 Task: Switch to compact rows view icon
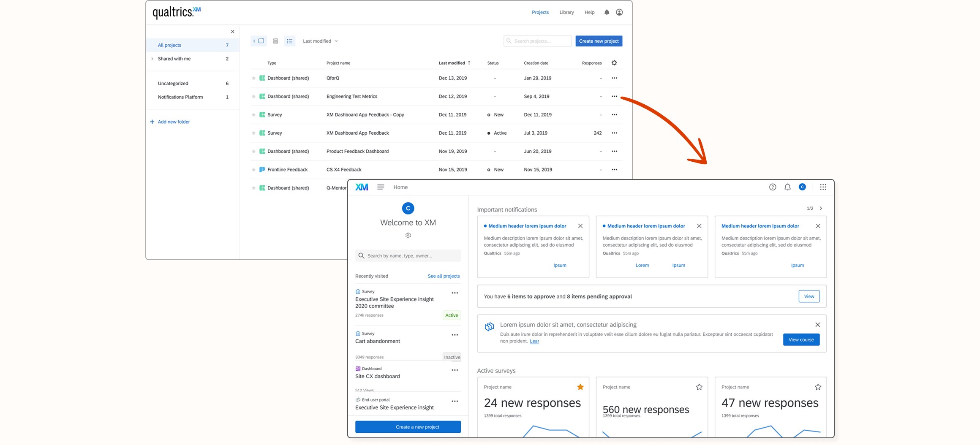coord(275,41)
